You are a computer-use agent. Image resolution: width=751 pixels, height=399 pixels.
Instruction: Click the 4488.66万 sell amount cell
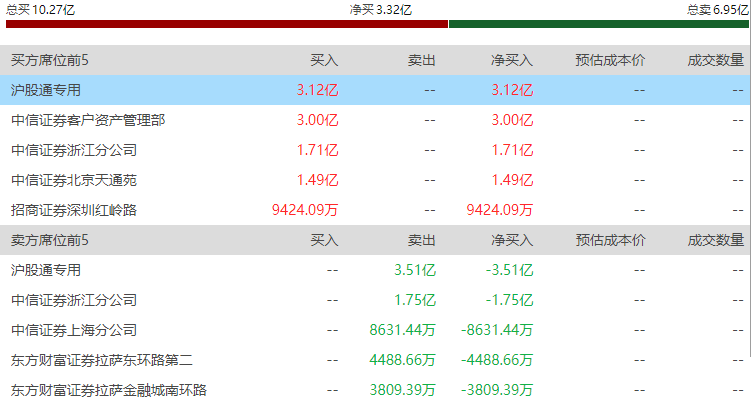pyautogui.click(x=402, y=360)
